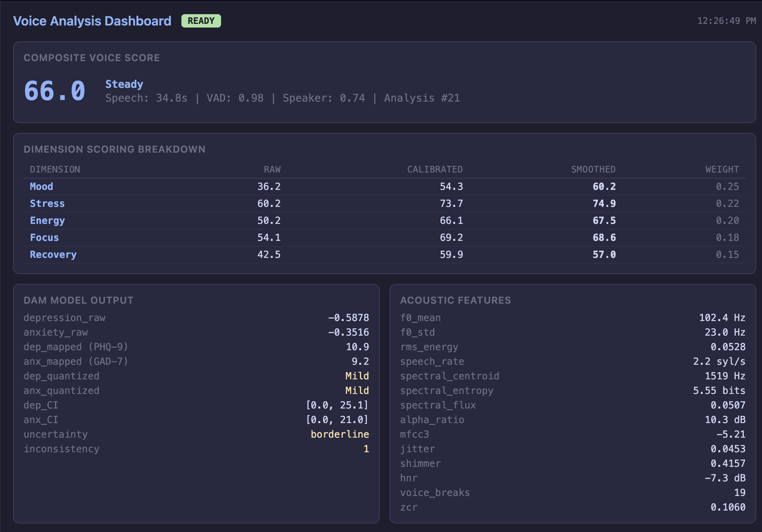Click DIMENSION SCORING BREAKDOWN heading
The height and width of the screenshot is (532, 762).
115,149
